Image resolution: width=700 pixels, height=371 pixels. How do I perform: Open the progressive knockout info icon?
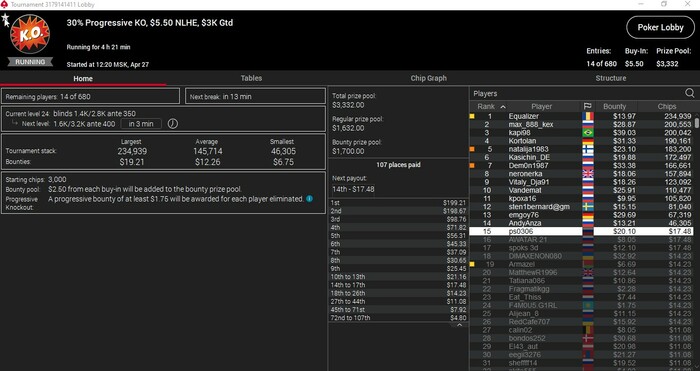[x=309, y=199]
